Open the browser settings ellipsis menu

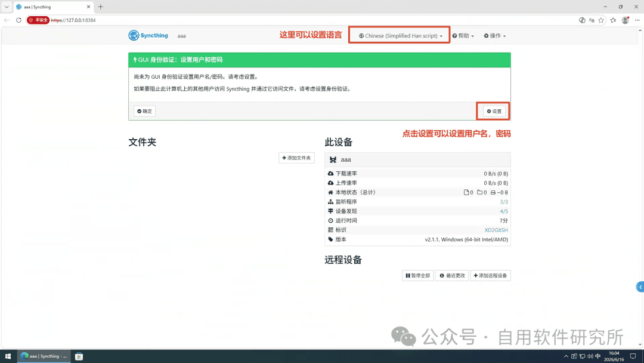(x=637, y=20)
